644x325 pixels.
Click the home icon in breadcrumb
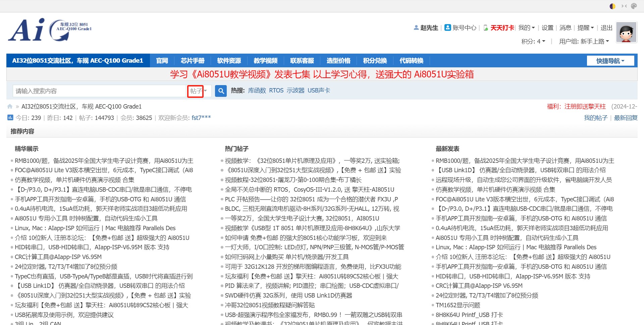tap(10, 107)
